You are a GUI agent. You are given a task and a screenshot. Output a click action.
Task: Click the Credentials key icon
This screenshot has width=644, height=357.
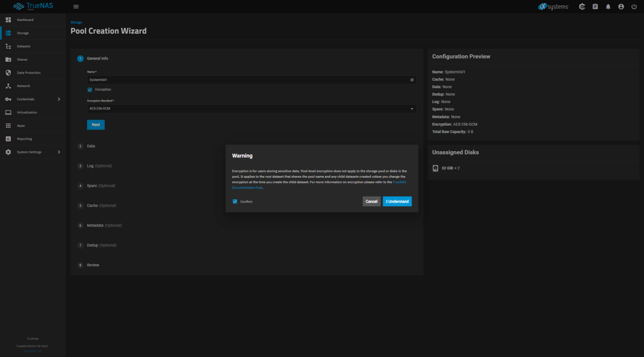click(x=8, y=99)
